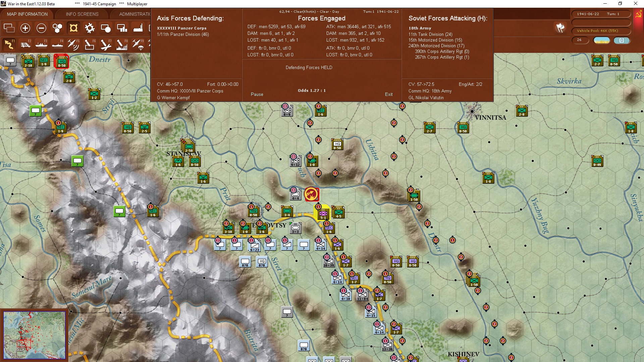
Task: Select the 4=4 unit counter near battle marker
Action: pyautogui.click(x=295, y=194)
